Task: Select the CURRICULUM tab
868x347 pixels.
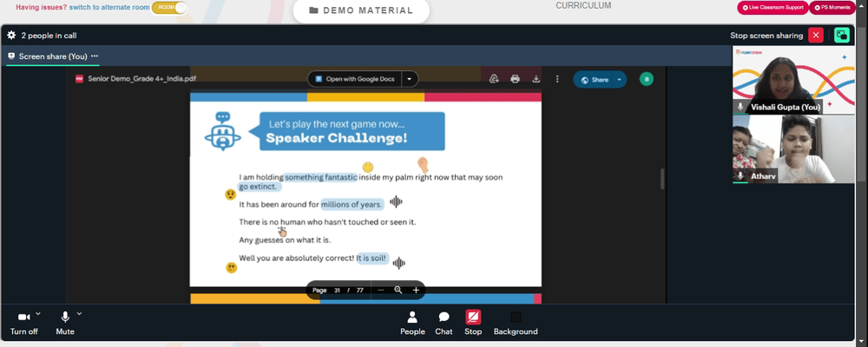Action: point(583,5)
